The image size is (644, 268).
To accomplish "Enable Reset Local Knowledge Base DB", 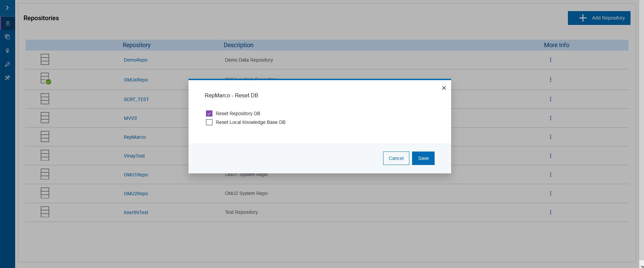I will 209,122.
